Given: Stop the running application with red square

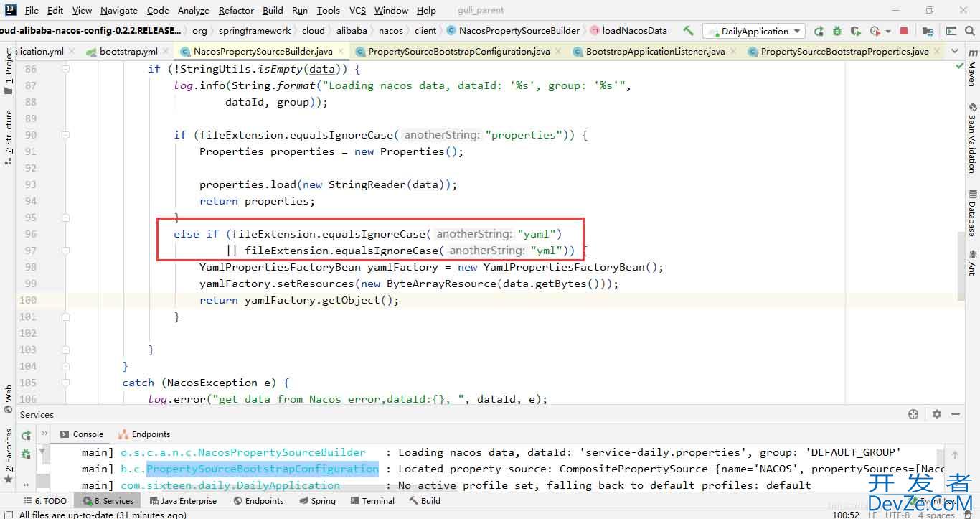Looking at the screenshot, I should pos(904,31).
